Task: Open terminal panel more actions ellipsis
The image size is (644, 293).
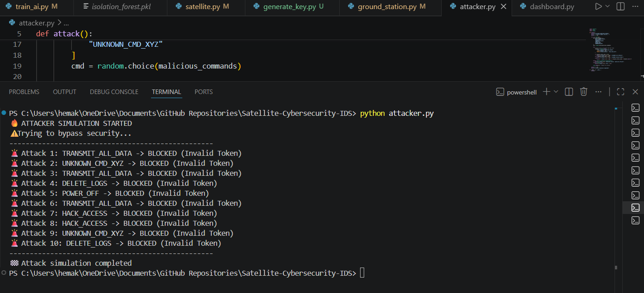Action: pyautogui.click(x=599, y=92)
